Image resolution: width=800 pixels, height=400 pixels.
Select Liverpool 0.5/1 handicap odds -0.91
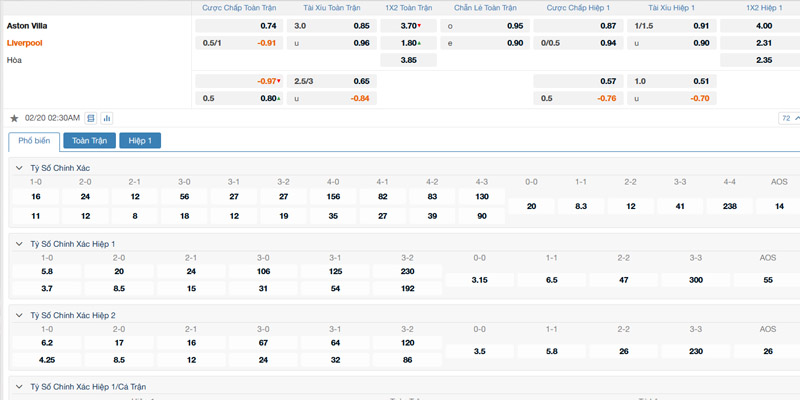tap(239, 43)
